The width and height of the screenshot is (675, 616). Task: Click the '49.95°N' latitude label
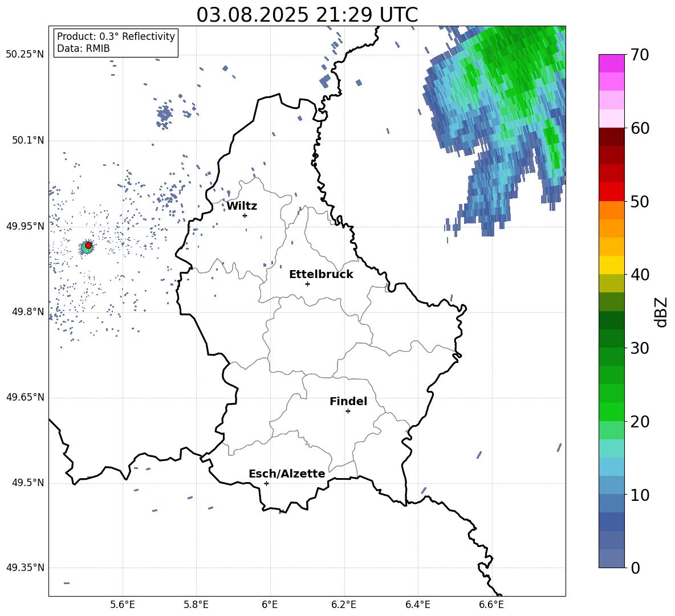click(x=25, y=226)
